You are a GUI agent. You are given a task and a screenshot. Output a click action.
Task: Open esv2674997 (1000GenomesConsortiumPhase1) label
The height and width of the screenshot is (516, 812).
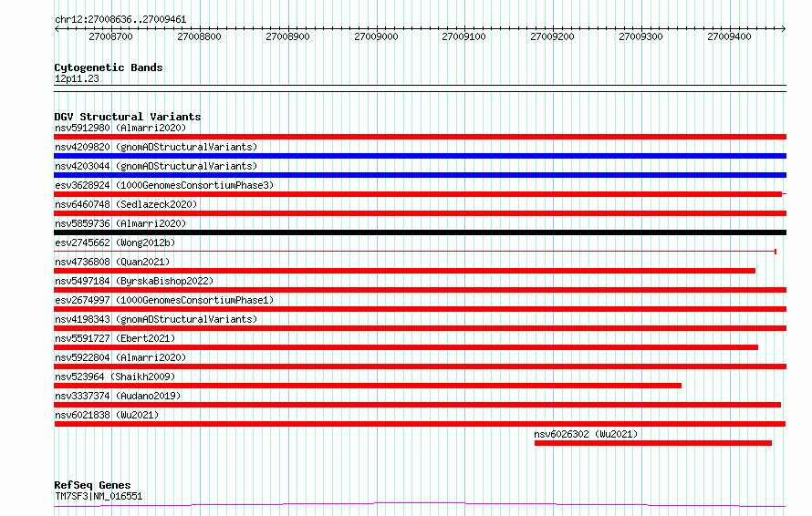[x=164, y=300]
